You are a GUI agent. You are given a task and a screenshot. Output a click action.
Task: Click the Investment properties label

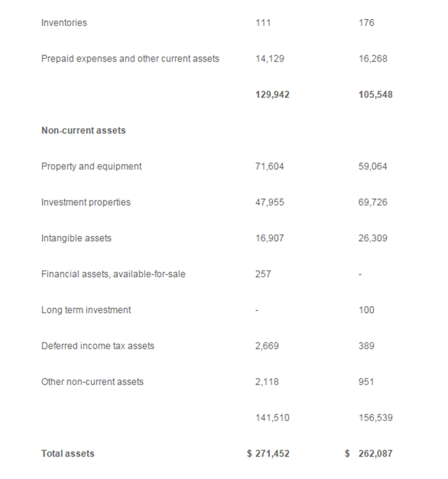pos(85,202)
